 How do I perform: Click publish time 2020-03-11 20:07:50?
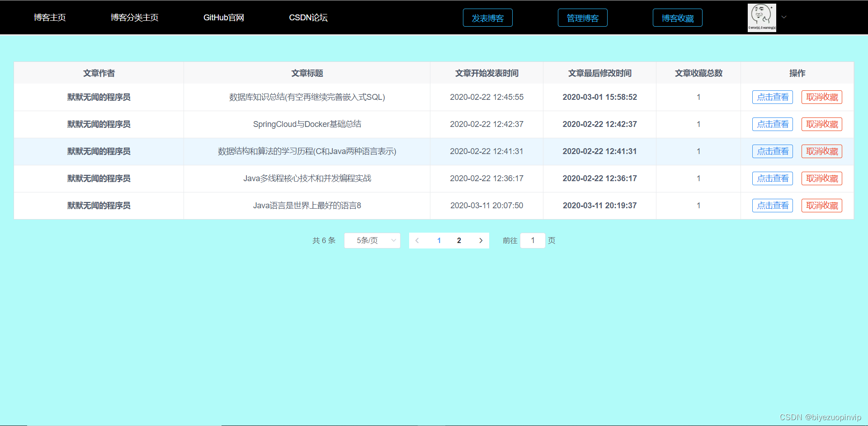486,206
